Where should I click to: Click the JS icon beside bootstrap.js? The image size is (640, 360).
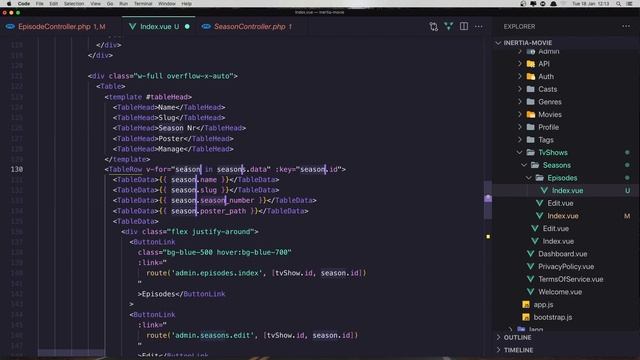pyautogui.click(x=526, y=317)
